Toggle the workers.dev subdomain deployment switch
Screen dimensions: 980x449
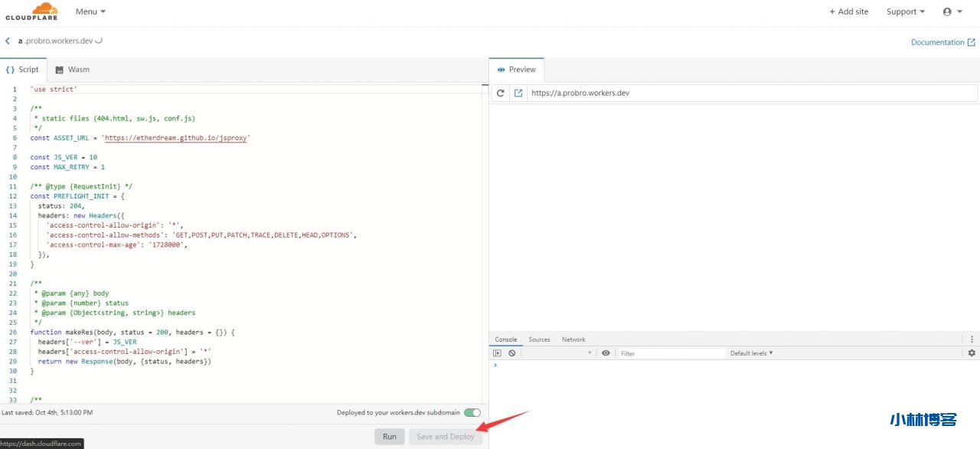tap(472, 411)
